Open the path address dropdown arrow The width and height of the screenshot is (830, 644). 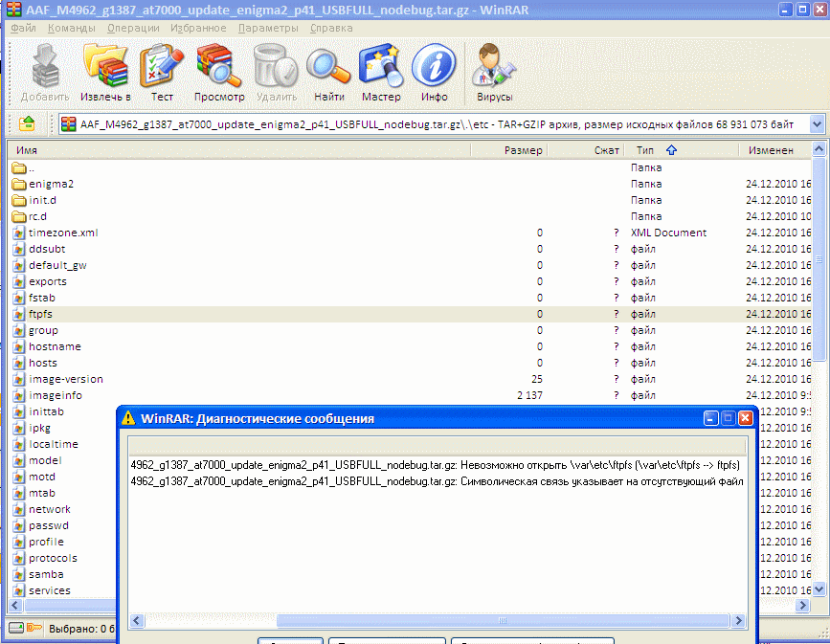point(817,124)
